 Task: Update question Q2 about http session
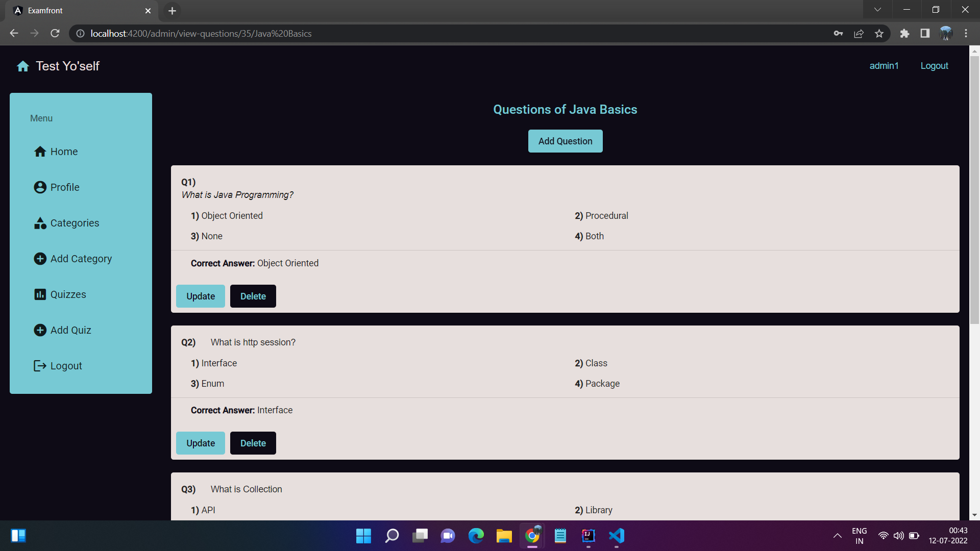(x=201, y=443)
